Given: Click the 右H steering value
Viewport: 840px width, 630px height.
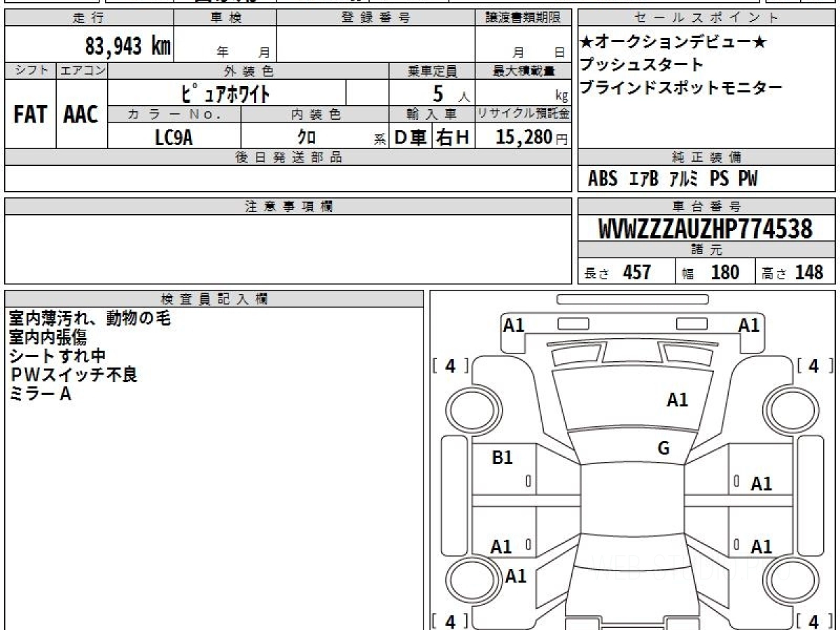Looking at the screenshot, I should coord(453,138).
